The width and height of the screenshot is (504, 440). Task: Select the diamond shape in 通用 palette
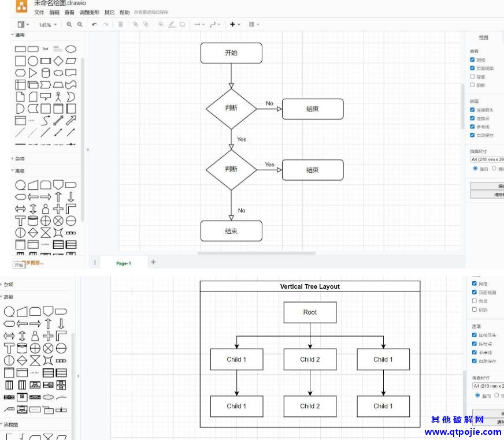coord(58,61)
